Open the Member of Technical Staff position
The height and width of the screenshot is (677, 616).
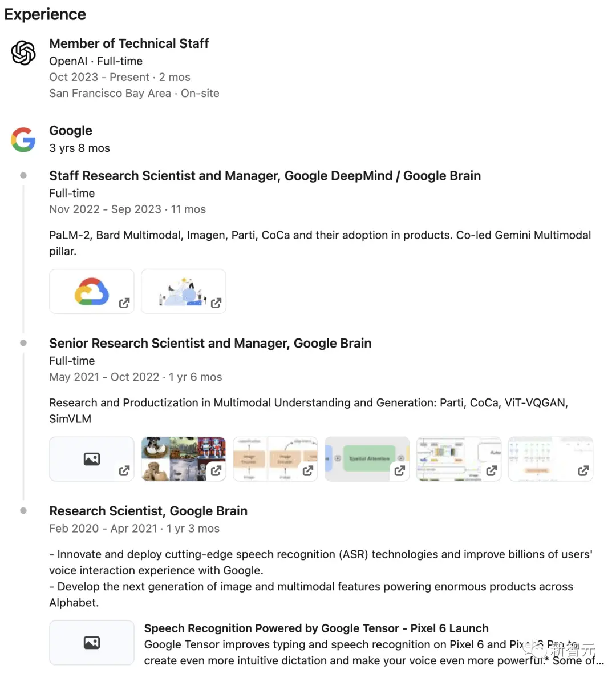pyautogui.click(x=129, y=43)
